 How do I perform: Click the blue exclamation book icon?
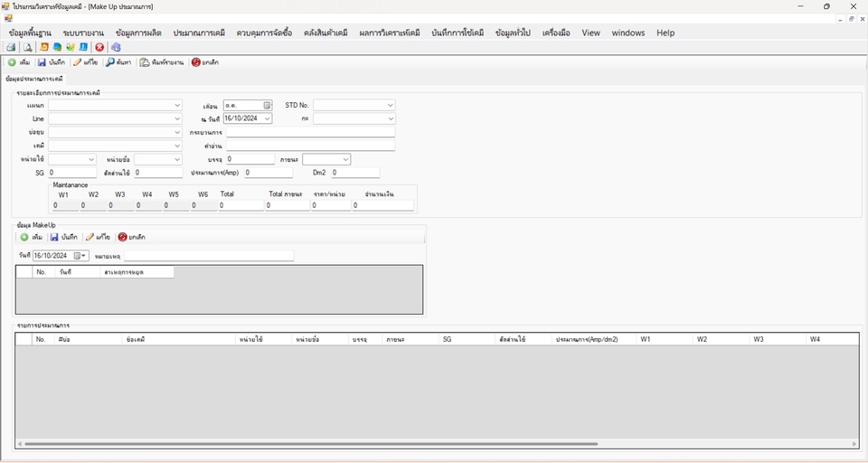pyautogui.click(x=83, y=47)
